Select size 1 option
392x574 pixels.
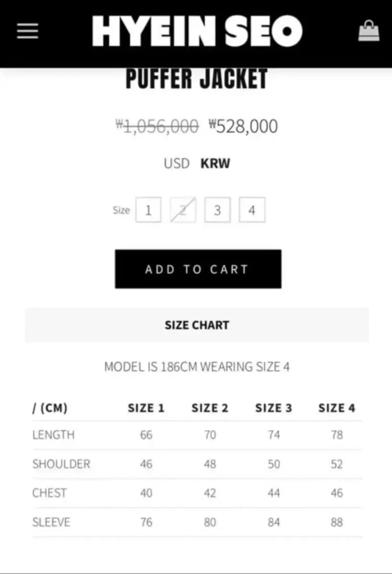tap(148, 210)
